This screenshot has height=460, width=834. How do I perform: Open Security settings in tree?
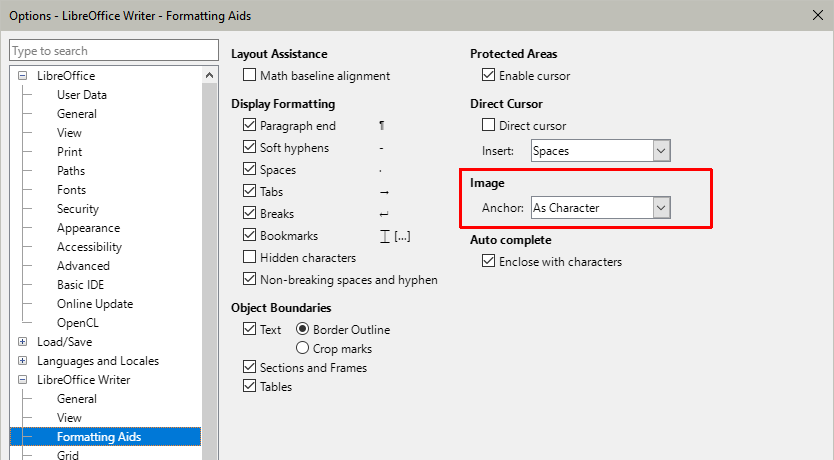tap(78, 209)
